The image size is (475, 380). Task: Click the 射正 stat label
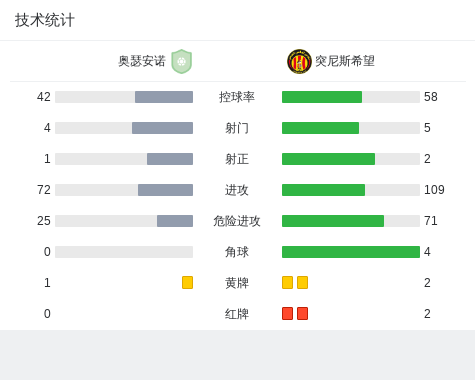(x=237, y=159)
